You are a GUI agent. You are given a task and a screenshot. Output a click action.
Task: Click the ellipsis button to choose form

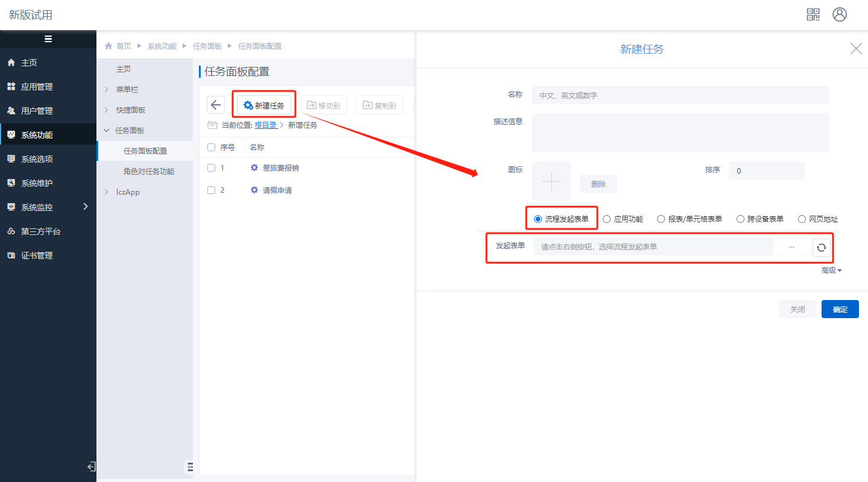[x=791, y=247]
